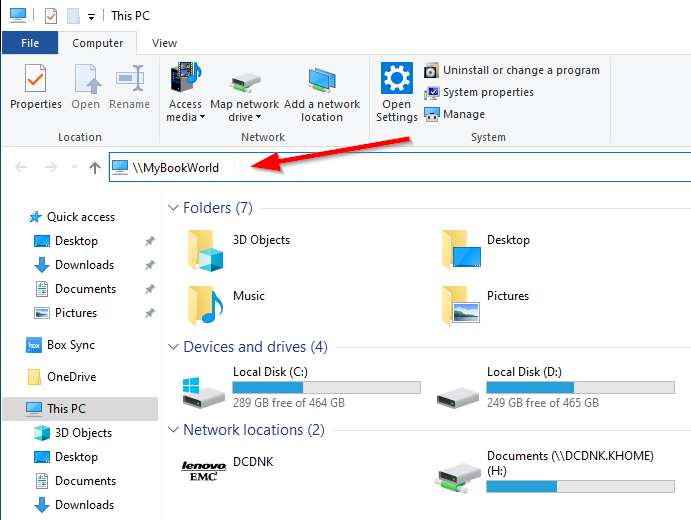
Task: Click the Manage button
Action: pyautogui.click(x=454, y=114)
